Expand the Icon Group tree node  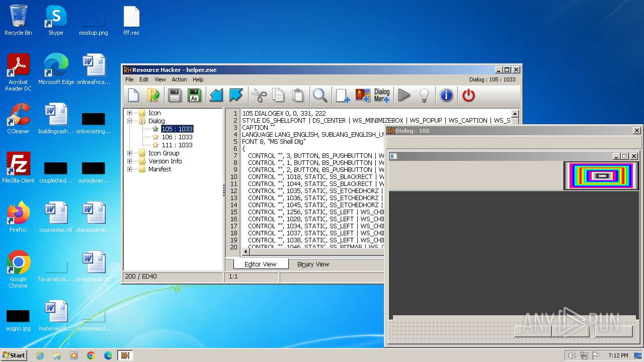click(129, 153)
